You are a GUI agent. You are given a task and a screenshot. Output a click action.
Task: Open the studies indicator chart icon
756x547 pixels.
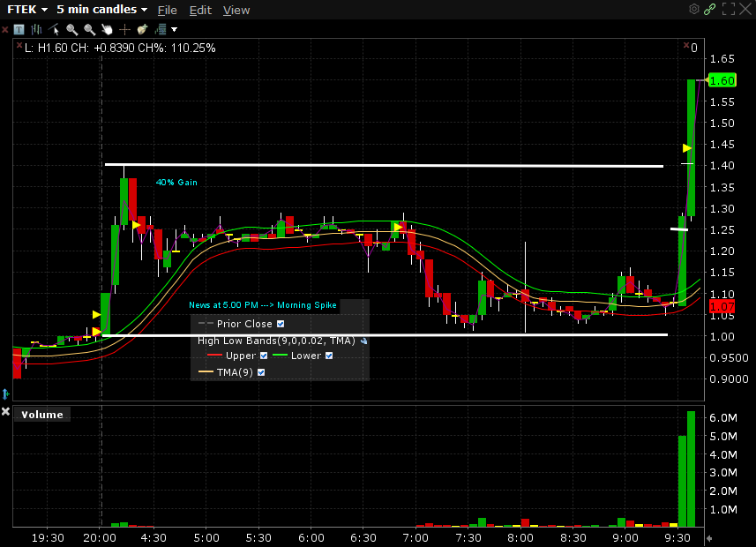[x=161, y=29]
